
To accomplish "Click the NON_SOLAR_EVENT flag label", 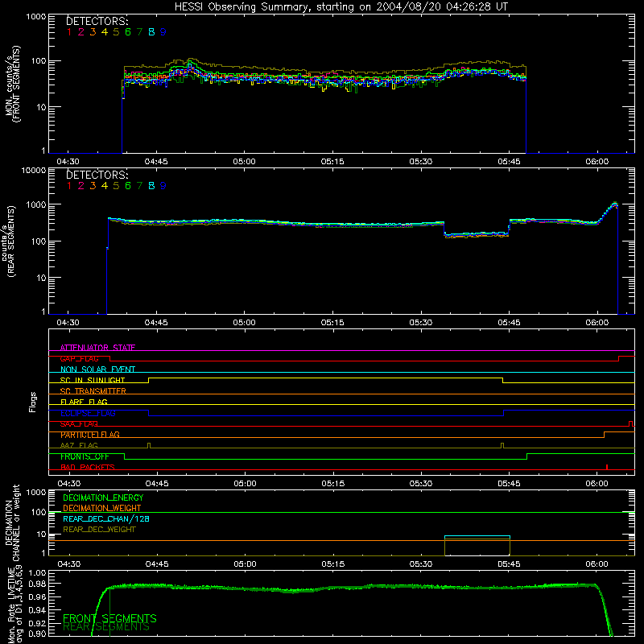I will click(97, 369).
